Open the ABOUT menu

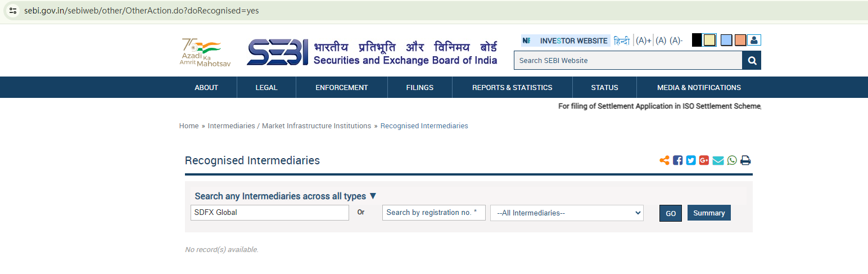point(206,87)
